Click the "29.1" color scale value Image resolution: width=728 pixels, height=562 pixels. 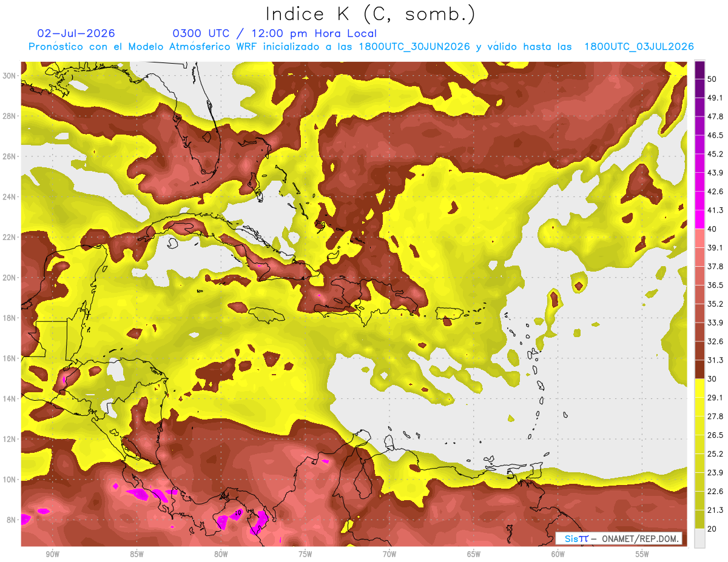point(715,397)
